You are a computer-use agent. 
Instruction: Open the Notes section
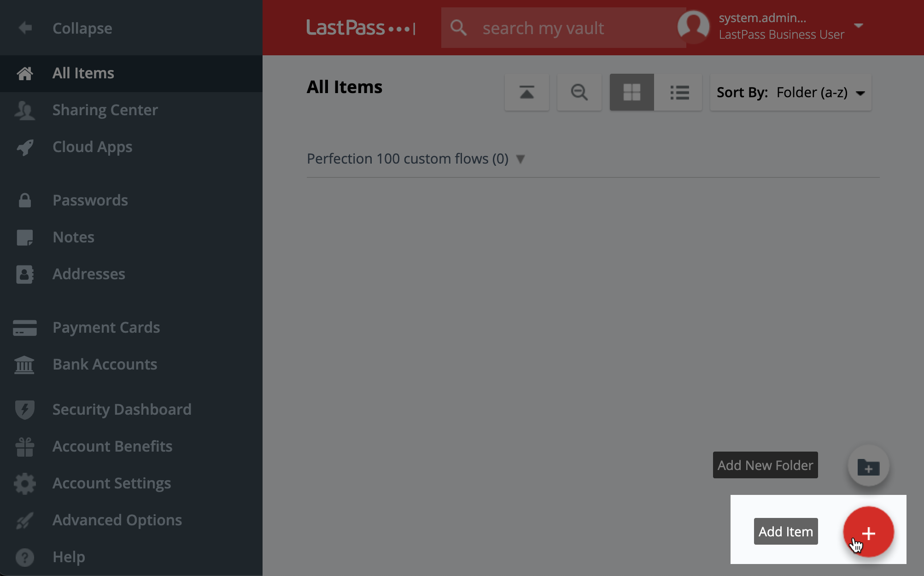click(131, 237)
